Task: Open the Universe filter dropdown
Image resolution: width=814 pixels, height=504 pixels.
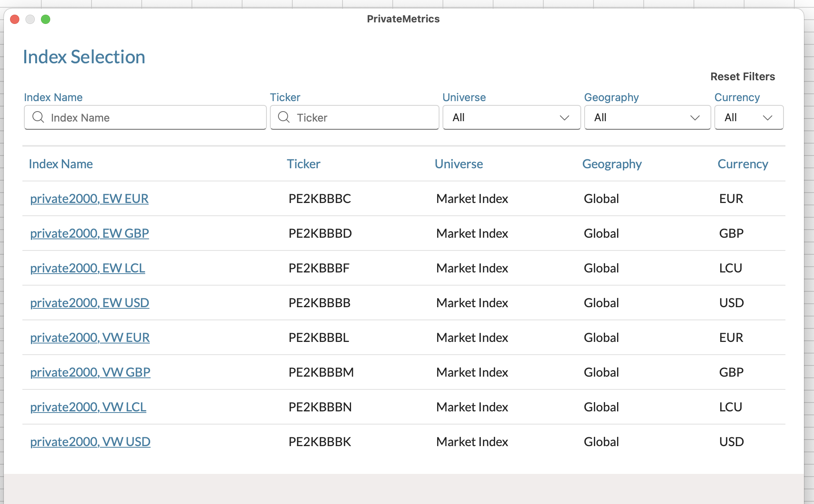Action: click(511, 117)
